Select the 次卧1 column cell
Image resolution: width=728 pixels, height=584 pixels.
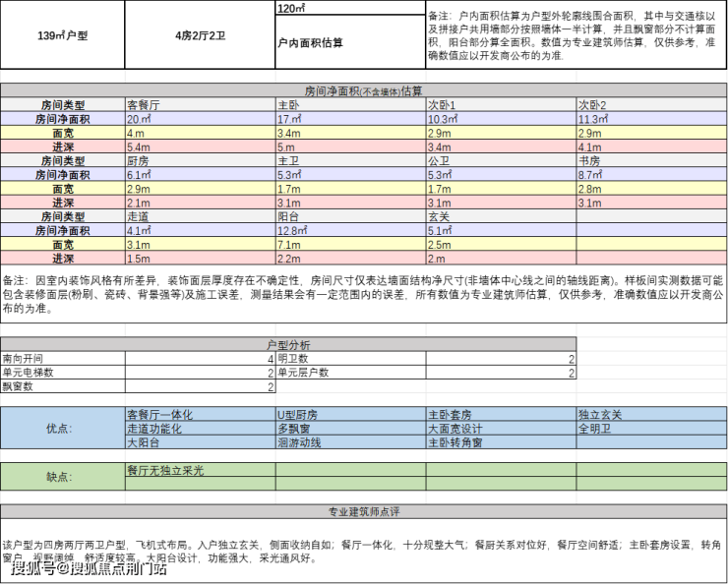pos(500,104)
